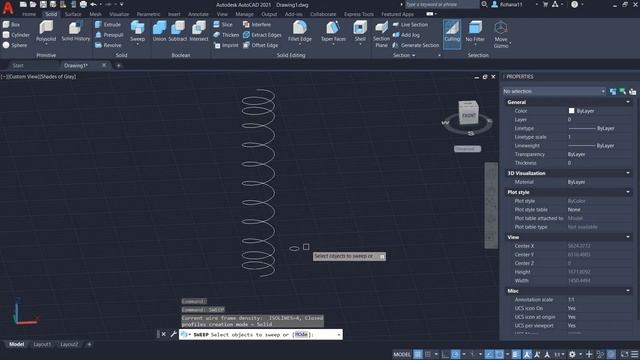Collapse the Plot style section
This screenshot has height=360, width=640.
tap(628, 192)
